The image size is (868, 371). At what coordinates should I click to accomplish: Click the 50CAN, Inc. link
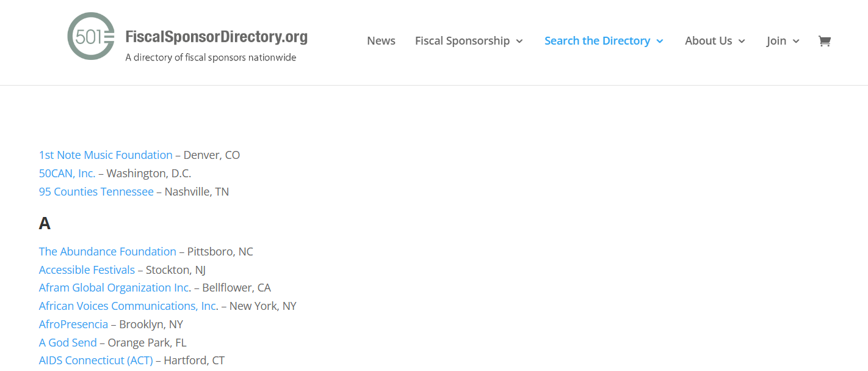click(x=67, y=173)
